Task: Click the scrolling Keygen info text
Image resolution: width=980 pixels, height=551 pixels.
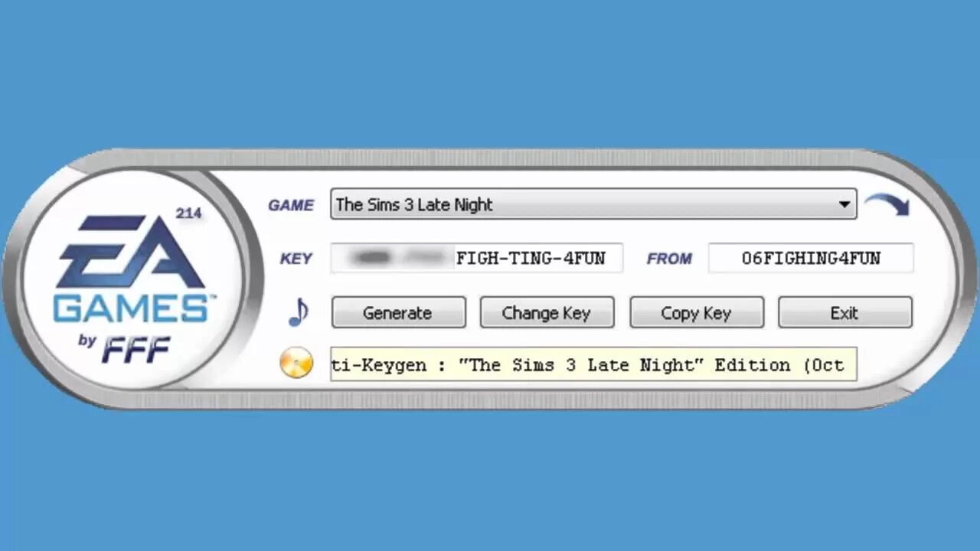Action: 593,364
